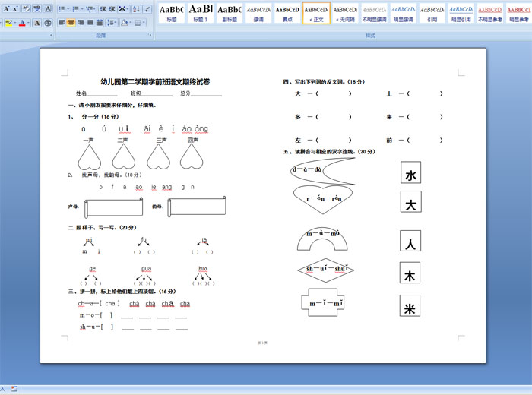
Task: Select the heart shape with r-én-rén
Action: tap(323, 199)
